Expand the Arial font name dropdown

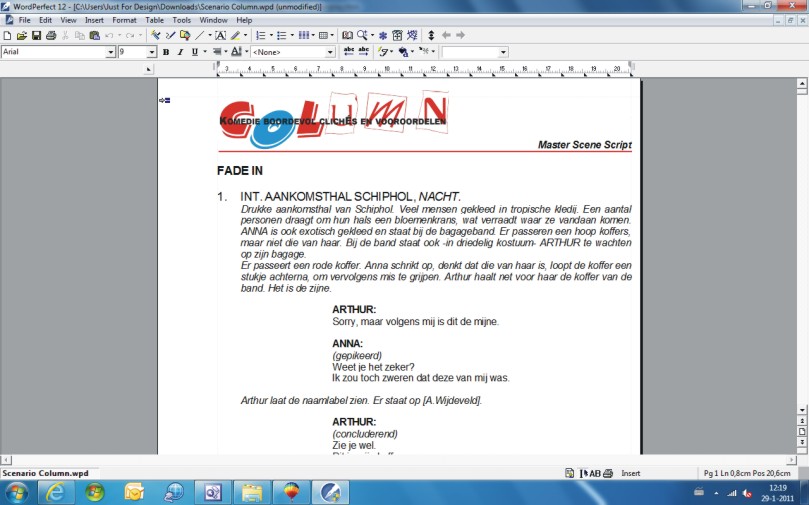point(110,52)
